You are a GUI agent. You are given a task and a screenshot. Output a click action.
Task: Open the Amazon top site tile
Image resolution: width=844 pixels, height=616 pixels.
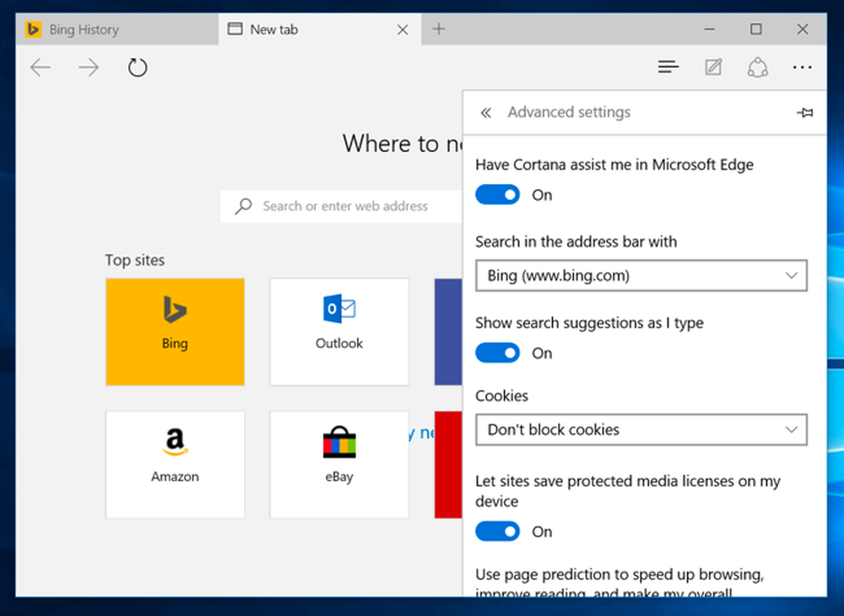pyautogui.click(x=175, y=465)
